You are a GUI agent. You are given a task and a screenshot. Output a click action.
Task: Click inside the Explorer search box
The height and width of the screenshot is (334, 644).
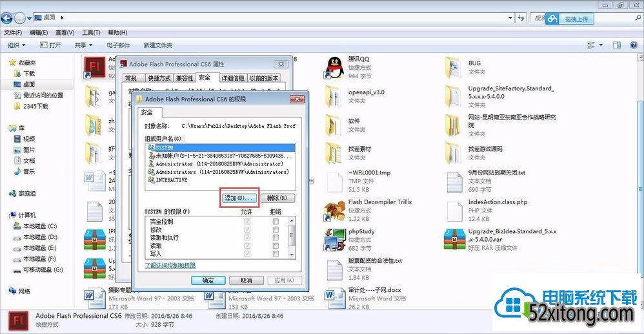(x=587, y=18)
